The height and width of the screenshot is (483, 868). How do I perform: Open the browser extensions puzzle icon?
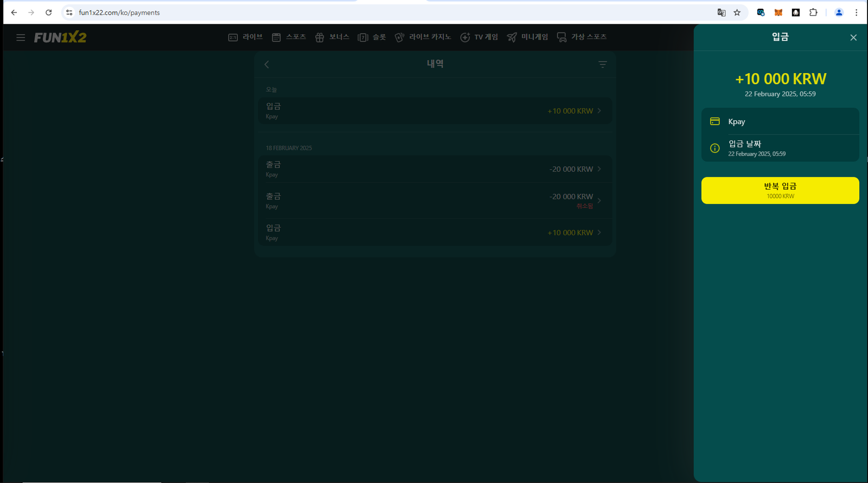click(813, 12)
